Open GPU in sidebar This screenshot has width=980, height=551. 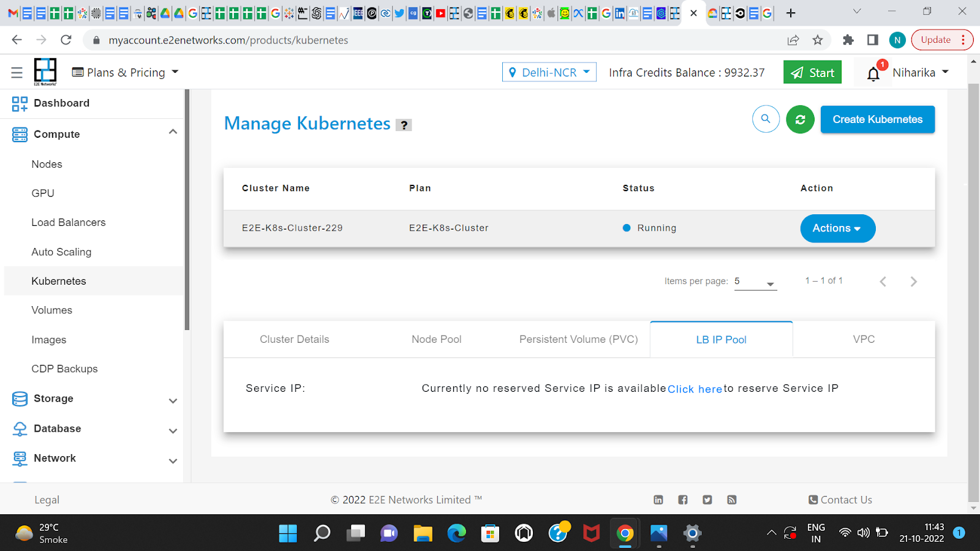pos(43,193)
